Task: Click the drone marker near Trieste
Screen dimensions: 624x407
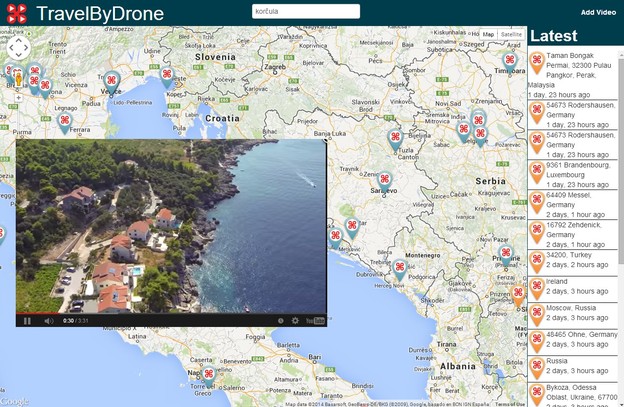Action: click(167, 76)
